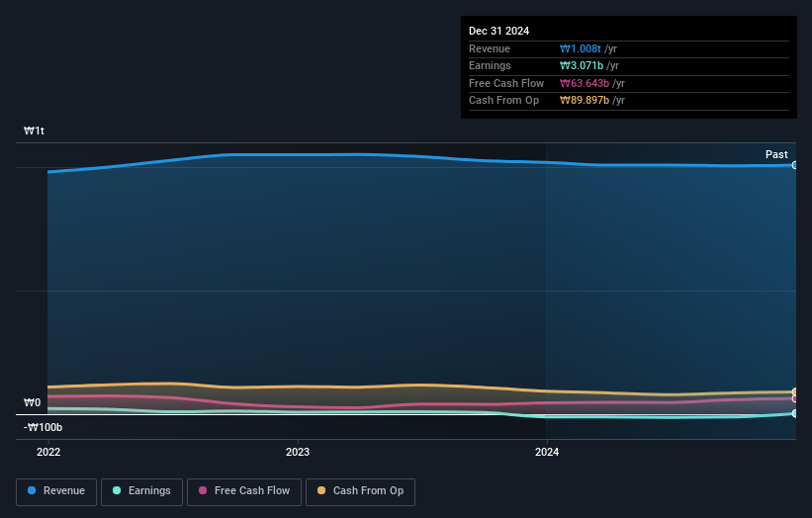This screenshot has height=518, width=812.
Task: Click the ₩1.008t revenue value
Action: coord(580,48)
